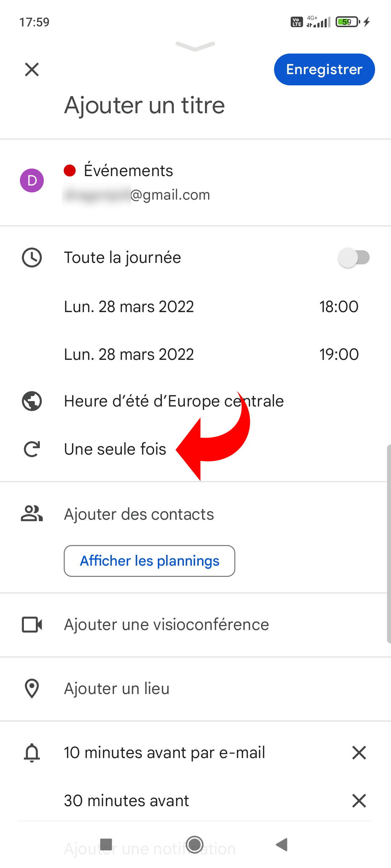The width and height of the screenshot is (391, 868).
Task: Tap the red Événements calendar color dot
Action: [x=70, y=170]
